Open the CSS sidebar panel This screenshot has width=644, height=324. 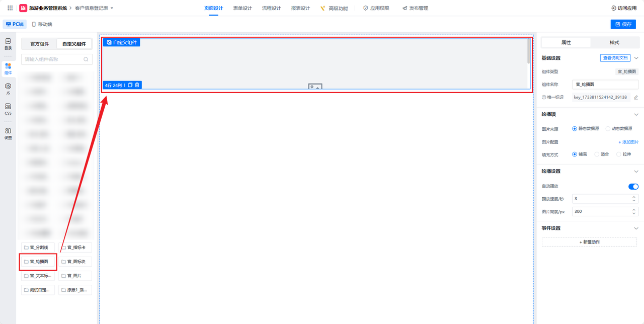click(8, 109)
